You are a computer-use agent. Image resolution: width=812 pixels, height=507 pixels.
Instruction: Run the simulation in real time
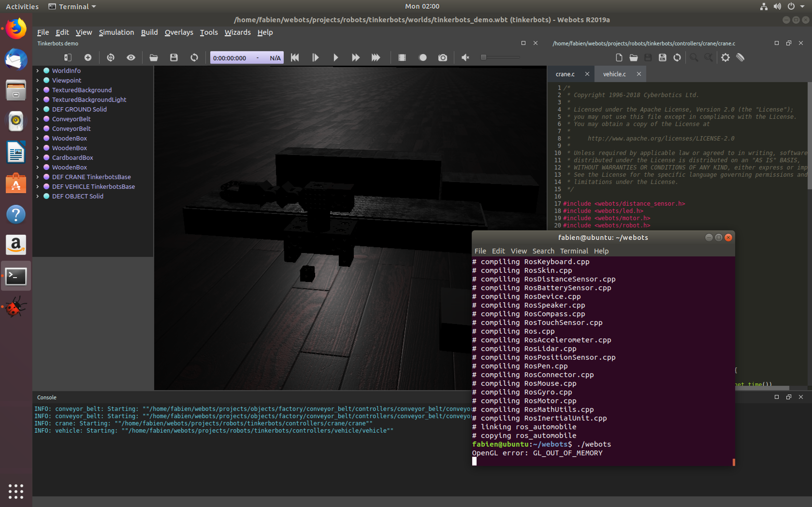coord(336,57)
